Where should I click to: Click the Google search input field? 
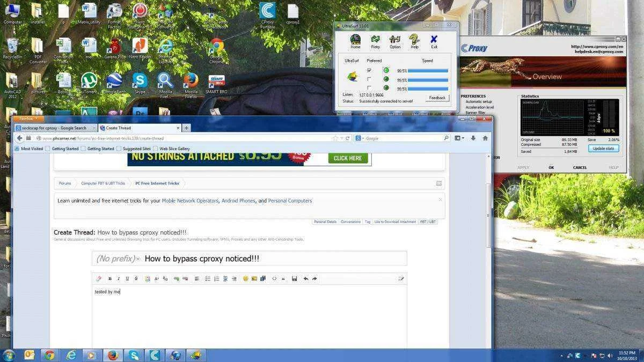click(x=402, y=138)
